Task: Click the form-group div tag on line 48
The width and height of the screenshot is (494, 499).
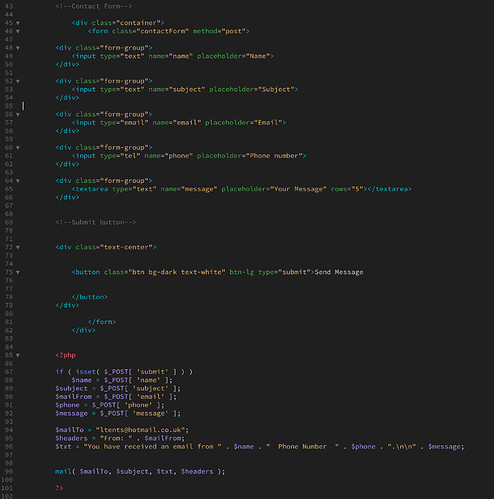Action: point(104,48)
